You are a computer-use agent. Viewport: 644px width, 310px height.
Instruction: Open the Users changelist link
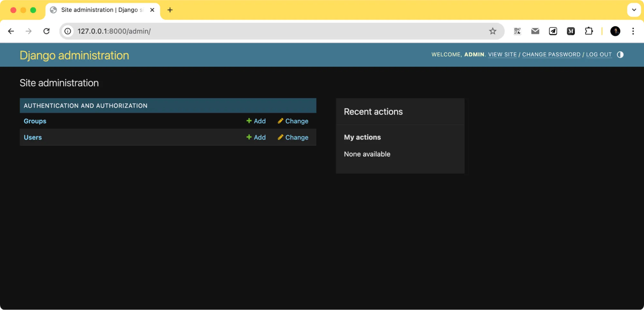click(33, 137)
